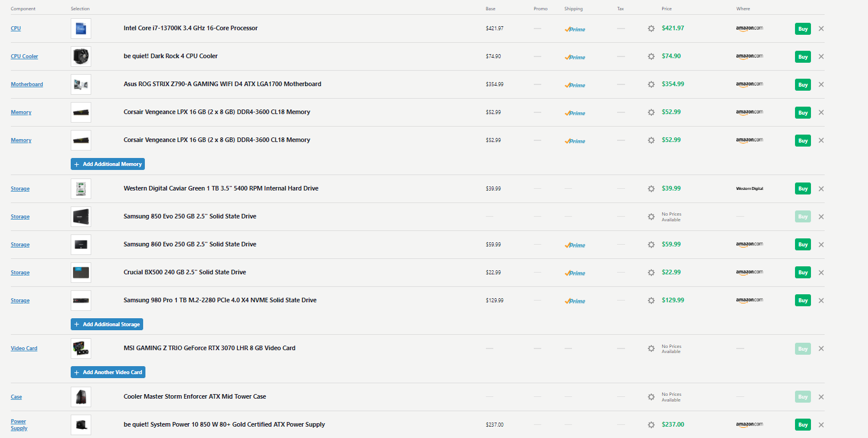Click gear icon for Samsung 850 Evo row

click(651, 217)
